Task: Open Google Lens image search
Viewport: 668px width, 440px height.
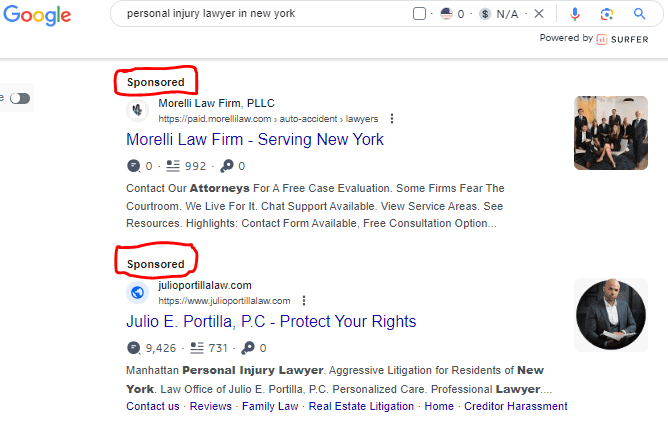Action: click(x=607, y=14)
